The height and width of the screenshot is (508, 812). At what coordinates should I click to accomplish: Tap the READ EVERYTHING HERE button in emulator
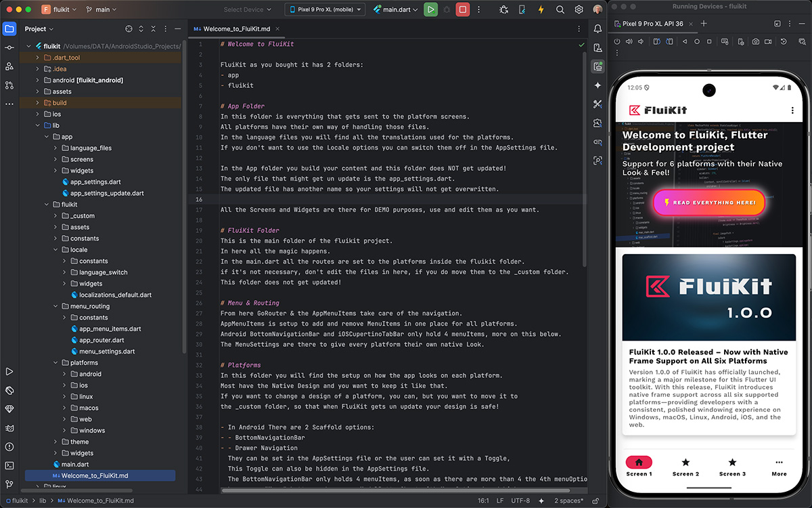(x=708, y=202)
